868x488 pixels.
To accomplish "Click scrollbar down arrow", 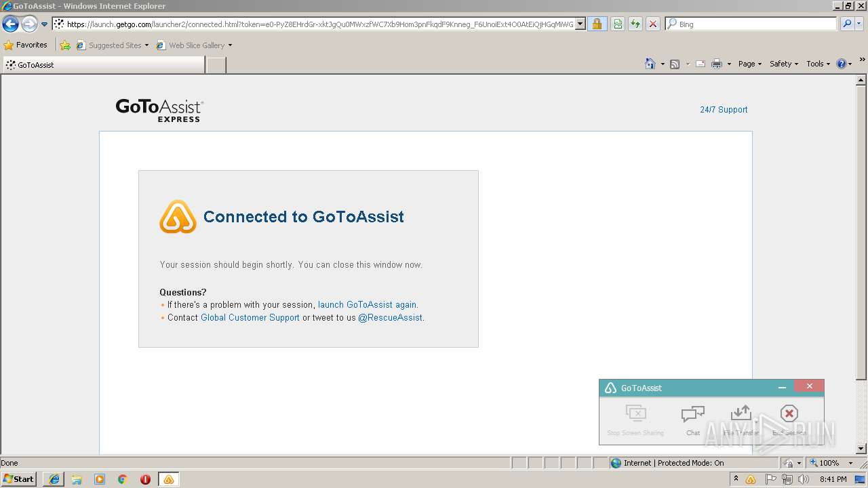I will [861, 449].
